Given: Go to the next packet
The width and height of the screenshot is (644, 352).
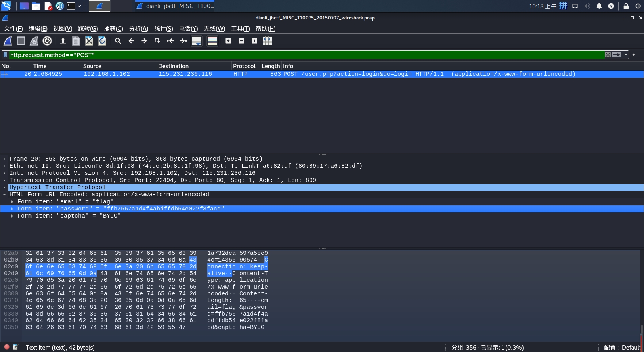Looking at the screenshot, I should click(x=144, y=41).
